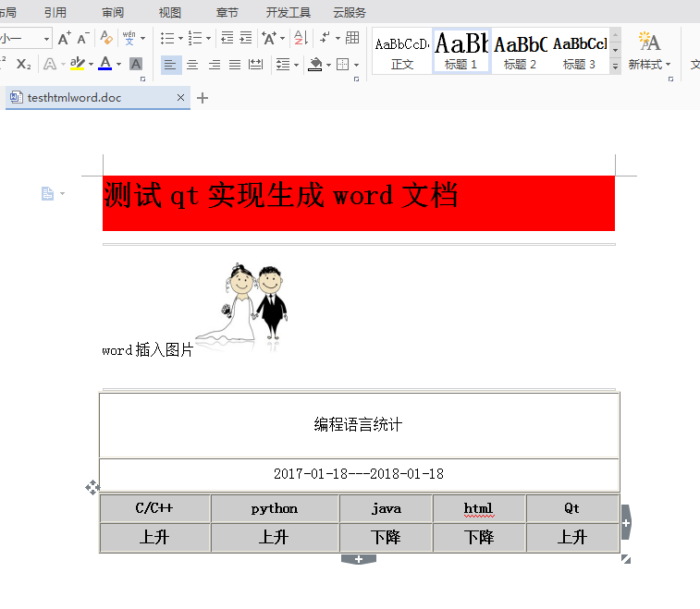This screenshot has height=609, width=700.
Task: Toggle justified text alignment
Action: pyautogui.click(x=235, y=65)
